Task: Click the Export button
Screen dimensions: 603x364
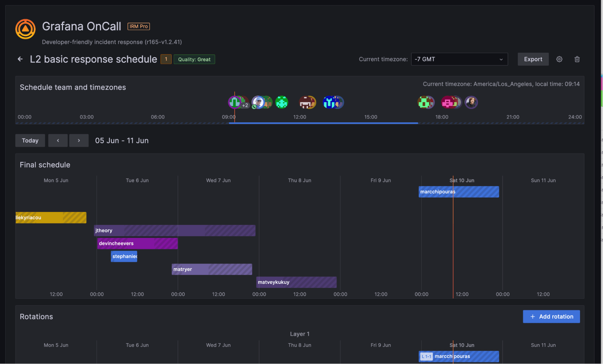Action: pos(533,59)
